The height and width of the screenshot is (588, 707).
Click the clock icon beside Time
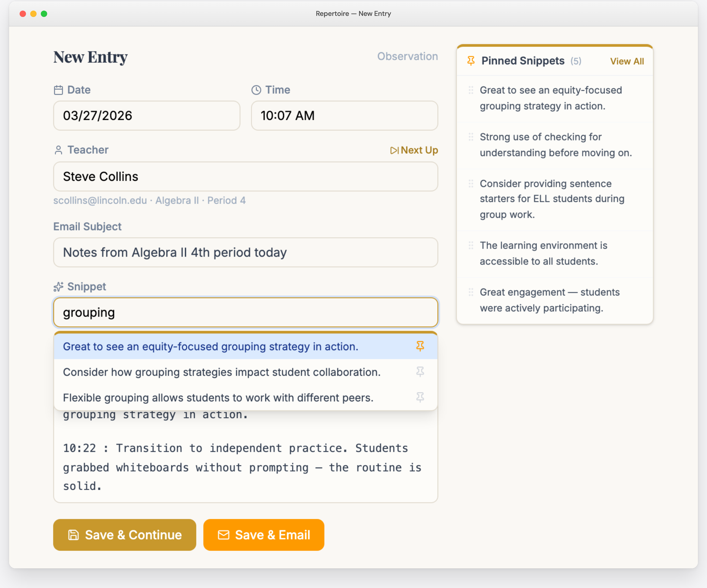point(256,90)
